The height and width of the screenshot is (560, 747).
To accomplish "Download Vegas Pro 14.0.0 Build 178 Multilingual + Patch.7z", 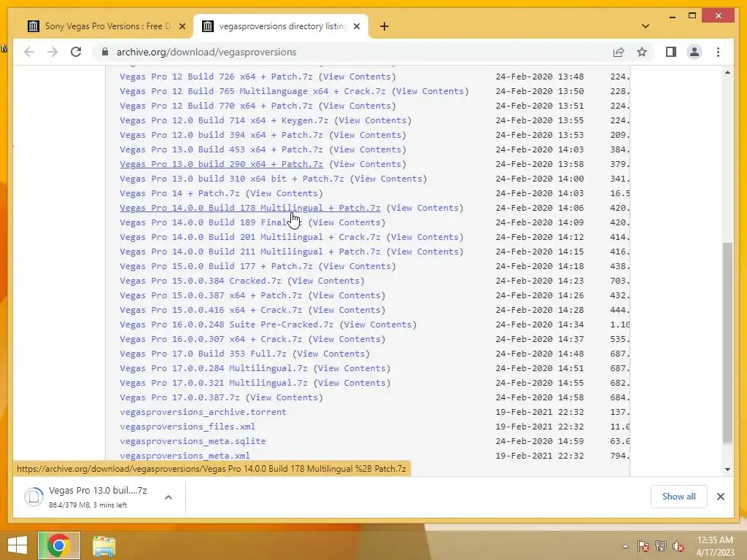I will (x=250, y=208).
